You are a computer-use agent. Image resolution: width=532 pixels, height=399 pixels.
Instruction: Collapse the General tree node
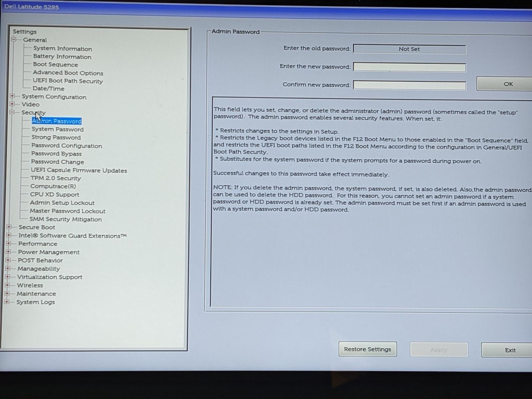click(x=14, y=39)
